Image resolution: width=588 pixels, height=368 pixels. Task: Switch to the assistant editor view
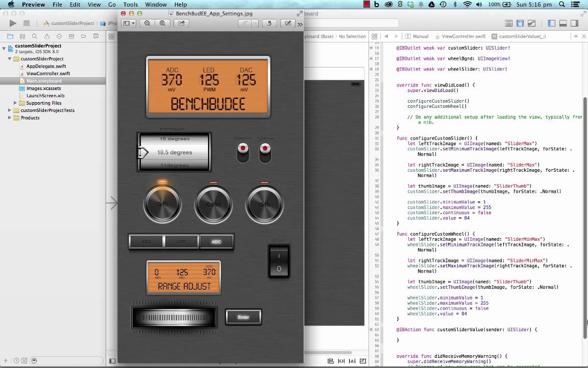click(520, 24)
